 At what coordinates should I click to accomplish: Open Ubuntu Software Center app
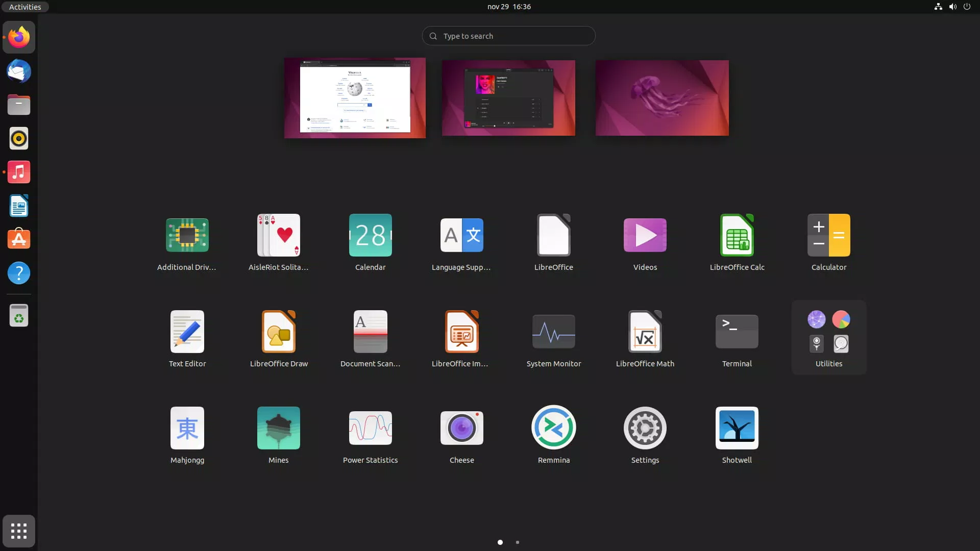(18, 239)
